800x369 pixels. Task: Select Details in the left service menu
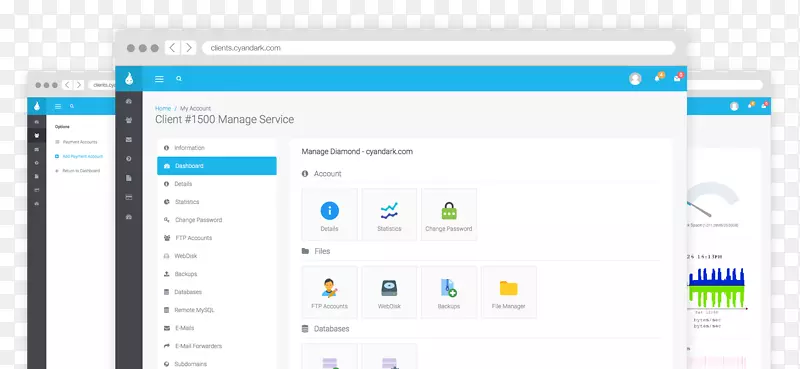point(217,184)
